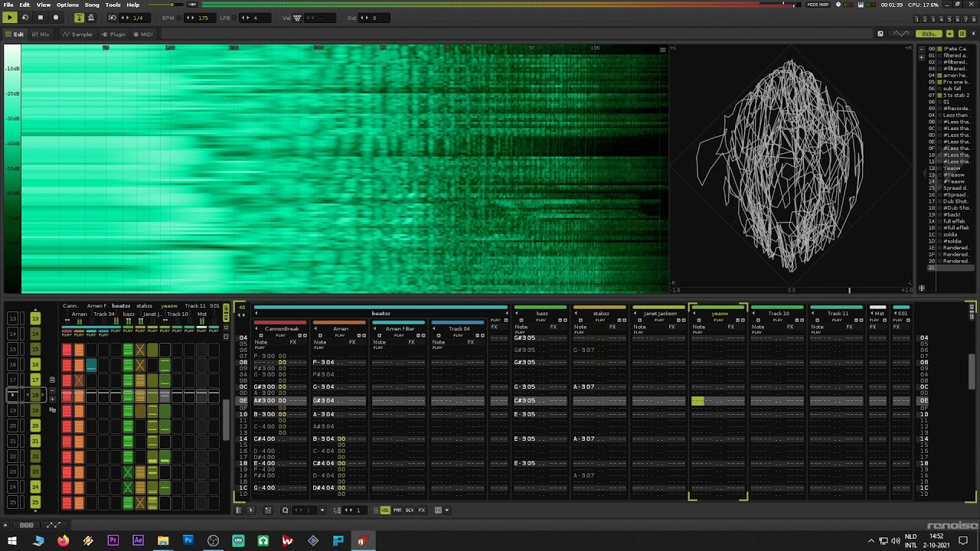
Task: Click the stereo phase scope pan slider at the bottom
Action: [792, 290]
